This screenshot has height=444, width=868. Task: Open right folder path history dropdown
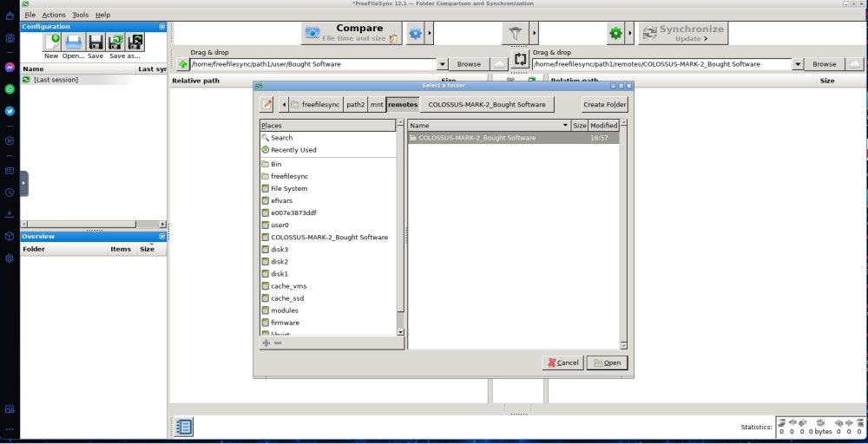pyautogui.click(x=798, y=64)
